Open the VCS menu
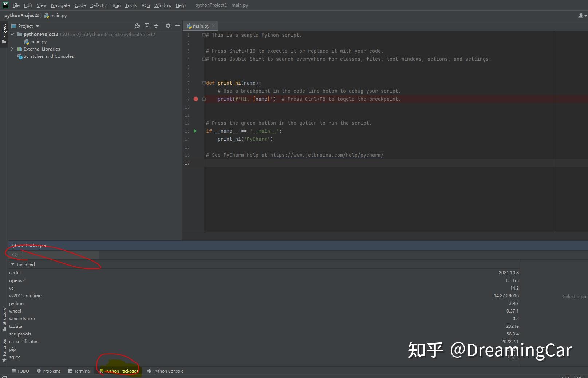 coord(146,5)
